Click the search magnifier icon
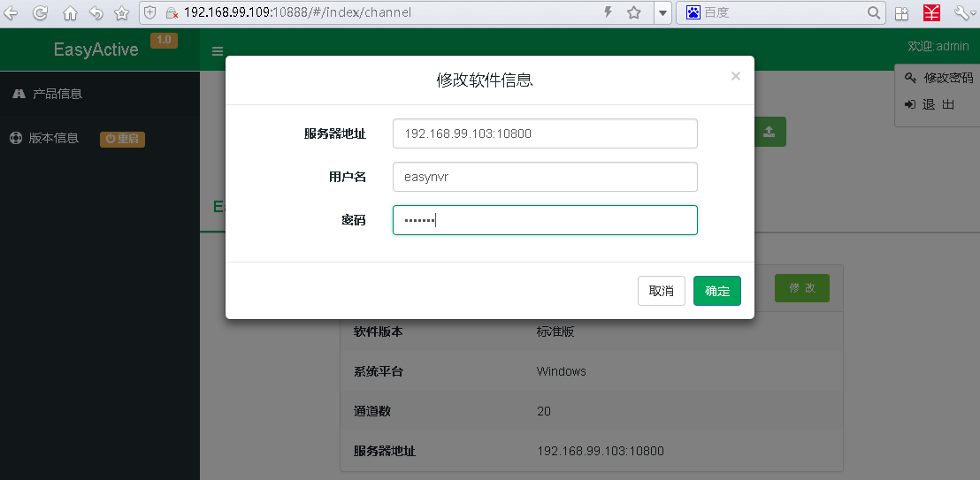This screenshot has height=480, width=980. click(875, 12)
